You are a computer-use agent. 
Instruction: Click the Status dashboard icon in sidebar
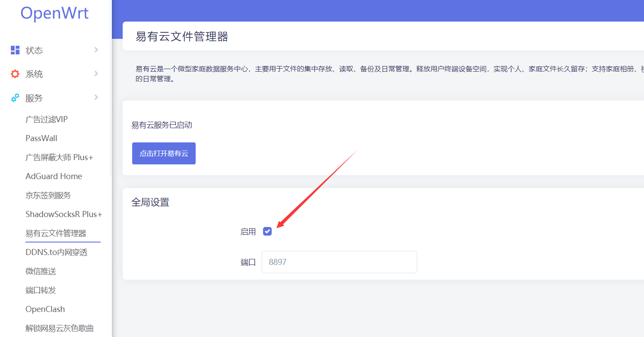click(x=15, y=50)
